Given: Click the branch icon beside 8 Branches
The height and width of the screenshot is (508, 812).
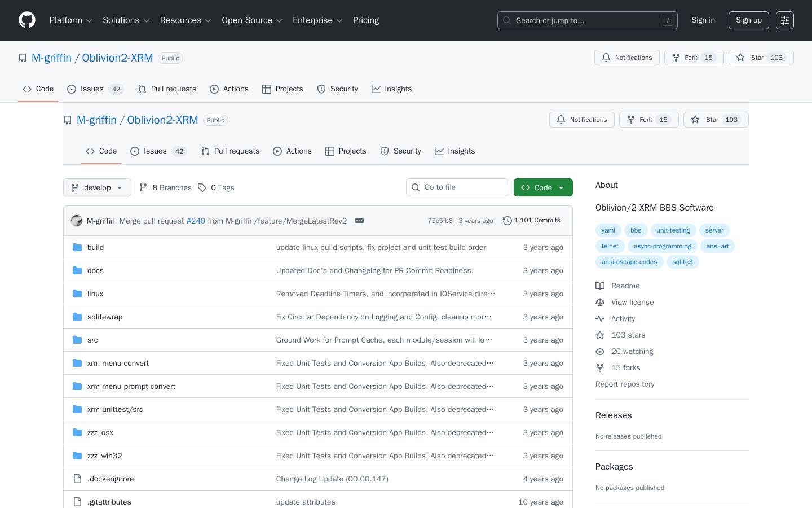Looking at the screenshot, I should click(143, 187).
